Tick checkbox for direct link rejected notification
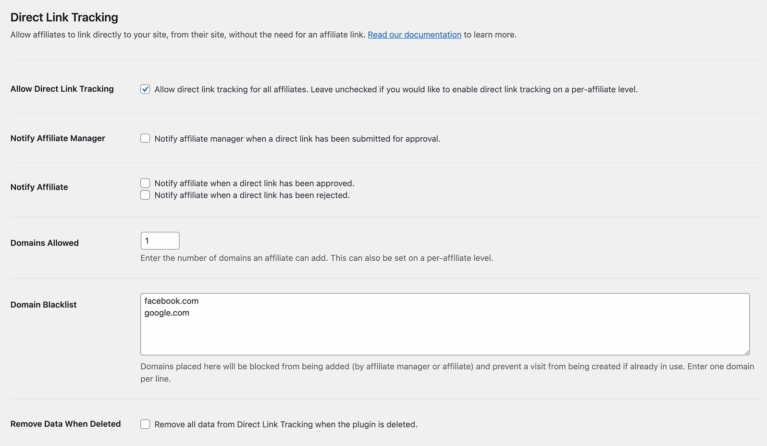Viewport: 767px width, 446px height. 145,195
